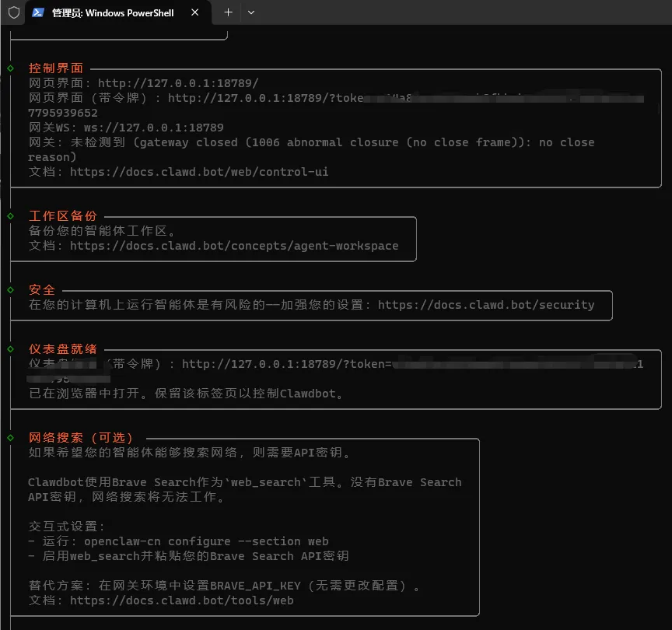Click the 'Clawdbot使用Brave Search' line

click(245, 482)
